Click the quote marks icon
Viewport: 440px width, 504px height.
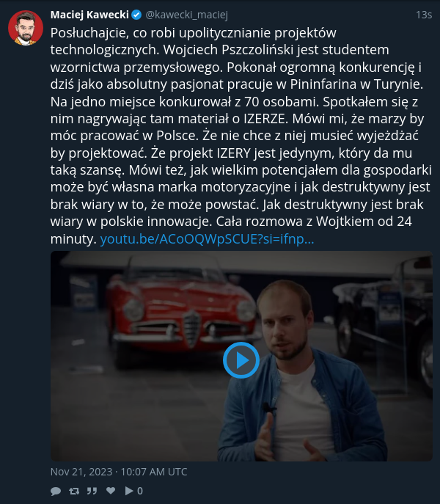pos(92,491)
